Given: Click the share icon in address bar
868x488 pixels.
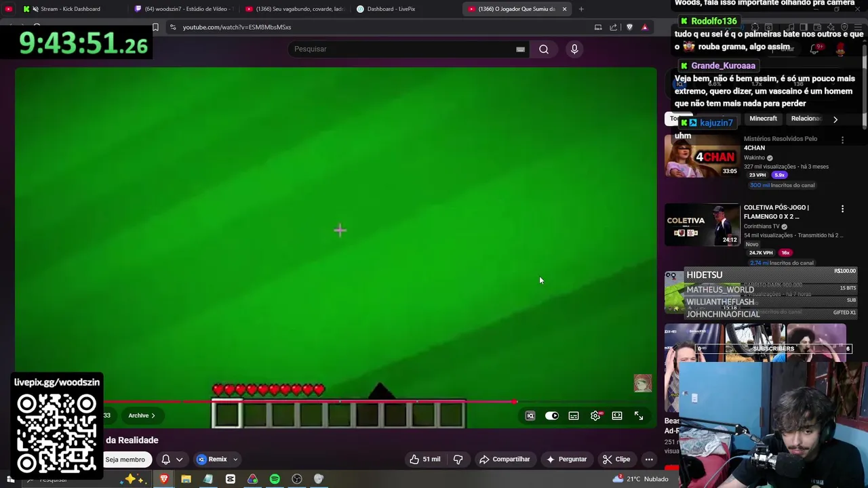Looking at the screenshot, I should pyautogui.click(x=614, y=27).
